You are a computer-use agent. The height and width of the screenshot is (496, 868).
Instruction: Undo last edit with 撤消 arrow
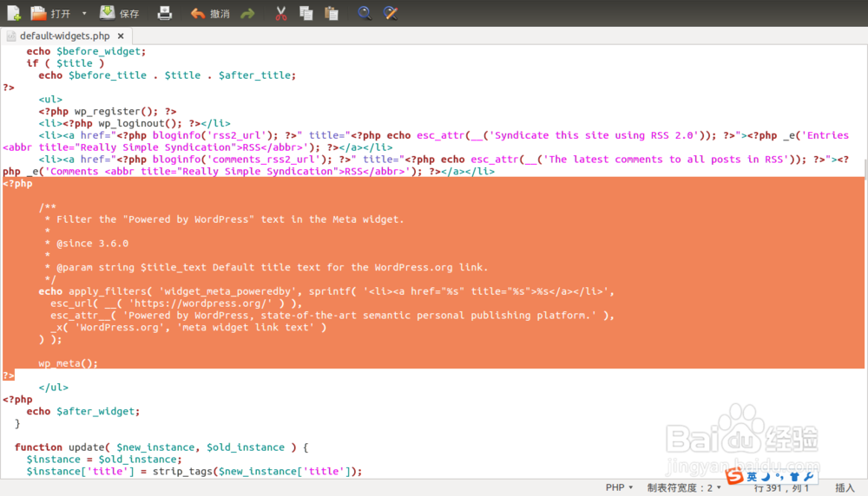pyautogui.click(x=210, y=13)
